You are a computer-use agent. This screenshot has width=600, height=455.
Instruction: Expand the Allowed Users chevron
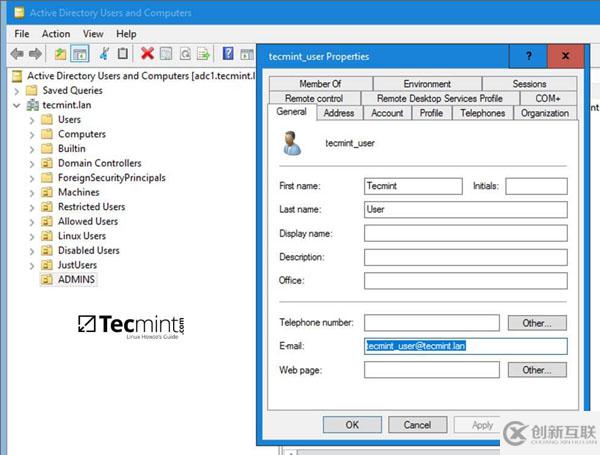pyautogui.click(x=32, y=222)
